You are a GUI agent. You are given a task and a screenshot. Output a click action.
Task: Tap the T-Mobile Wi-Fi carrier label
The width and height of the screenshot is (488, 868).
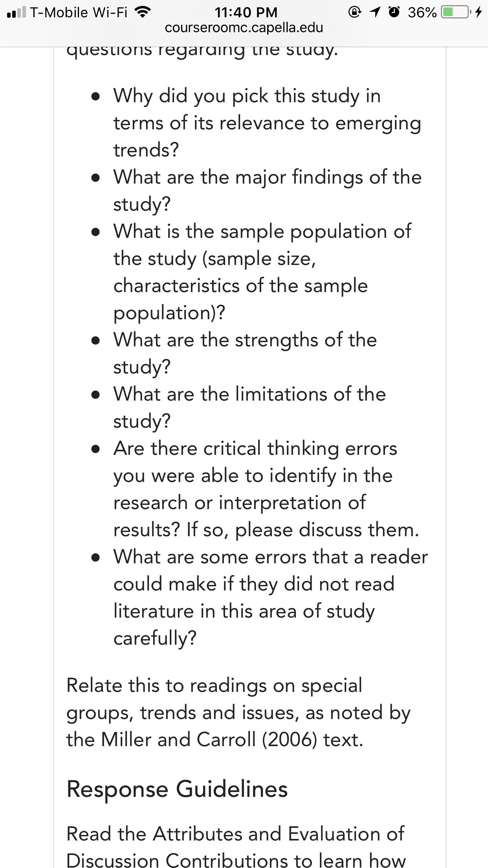tap(79, 13)
